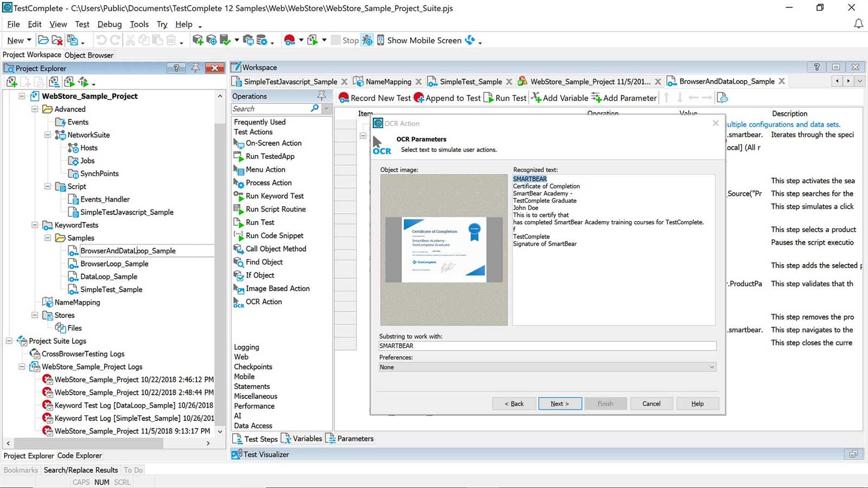Click the Substring to work with field
The width and height of the screenshot is (868, 488).
pos(547,346)
